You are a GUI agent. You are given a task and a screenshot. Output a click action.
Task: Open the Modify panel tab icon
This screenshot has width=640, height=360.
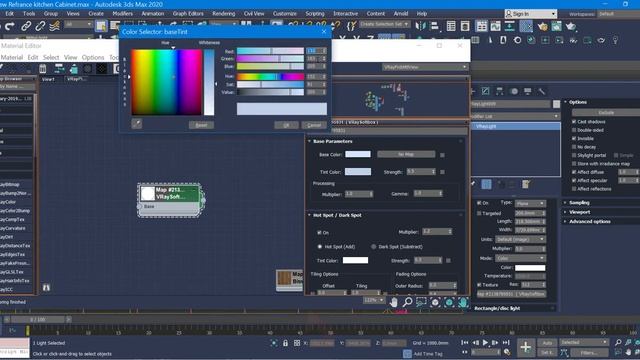pos(485,91)
